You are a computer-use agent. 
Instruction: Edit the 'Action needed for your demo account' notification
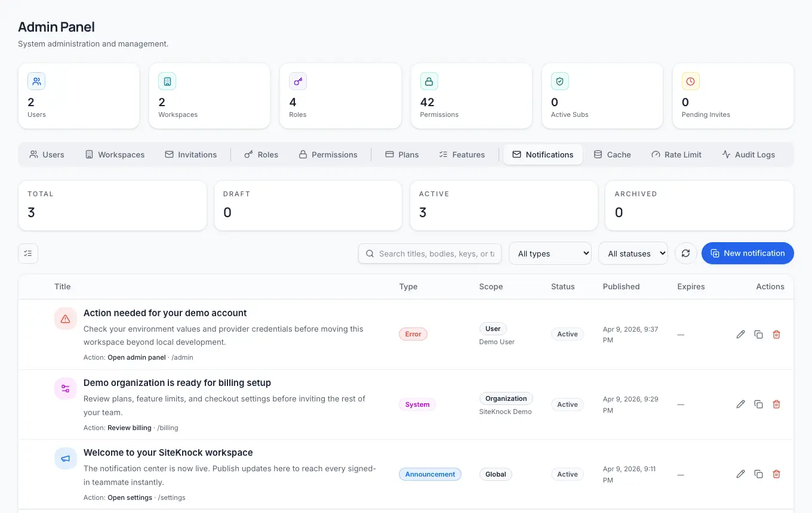[740, 335]
